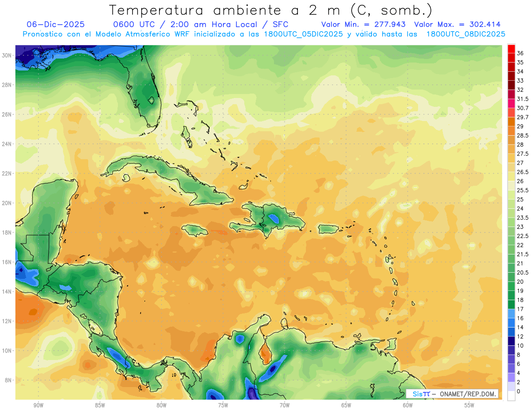Click the "16N" latitude label

click(x=8, y=262)
